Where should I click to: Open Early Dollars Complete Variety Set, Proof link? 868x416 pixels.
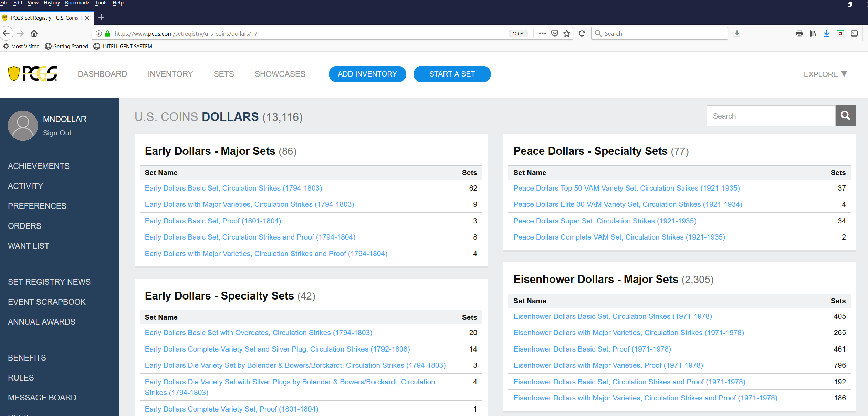[x=231, y=409]
